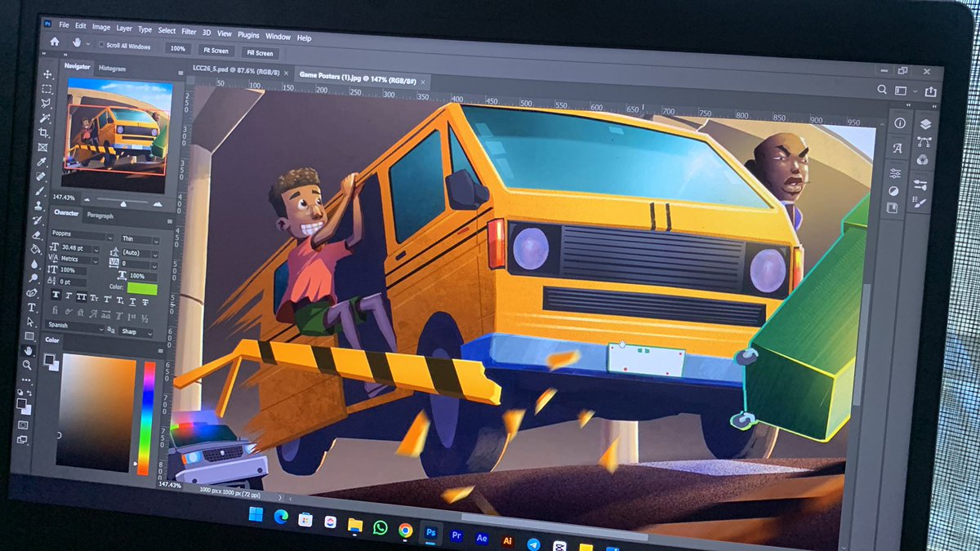Toggle Superscript text style
The image size is (980, 551).
(108, 300)
